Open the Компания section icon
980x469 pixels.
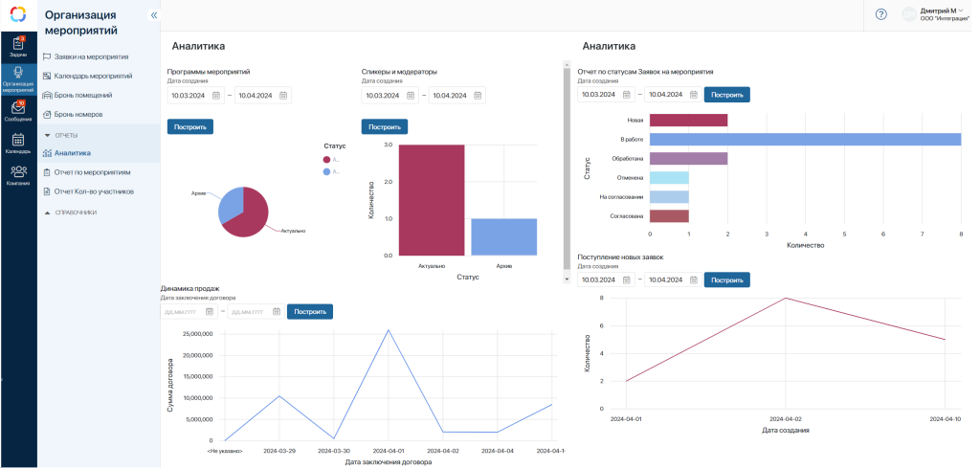point(18,174)
